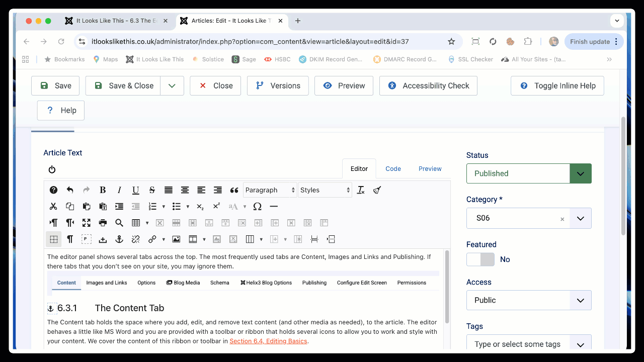The height and width of the screenshot is (362, 644).
Task: Open Find and Replace magnifier icon
Action: click(119, 223)
